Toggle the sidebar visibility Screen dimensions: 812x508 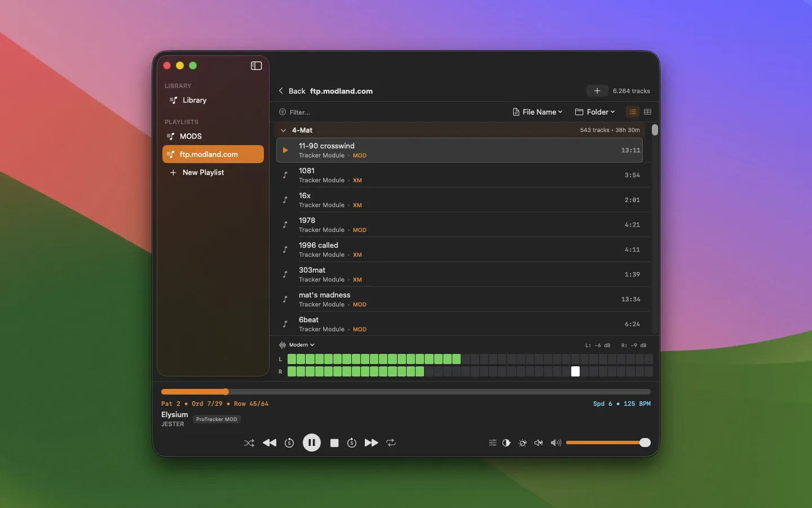tap(257, 66)
